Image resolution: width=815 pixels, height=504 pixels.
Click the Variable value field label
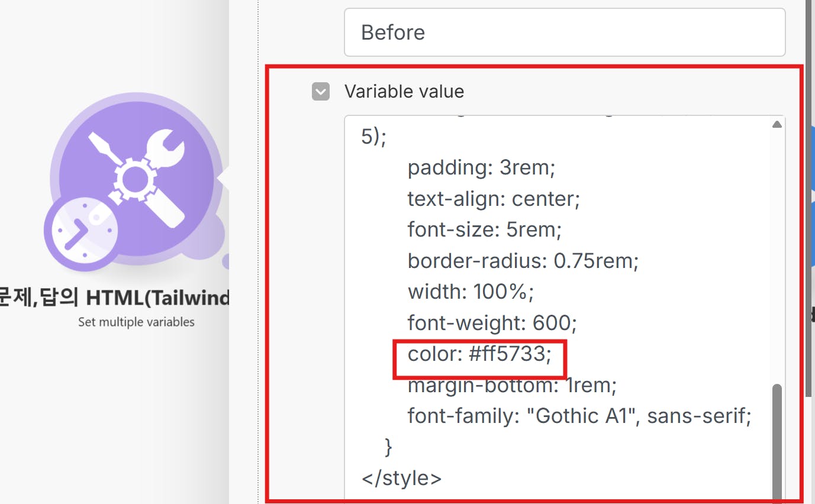[x=404, y=92]
